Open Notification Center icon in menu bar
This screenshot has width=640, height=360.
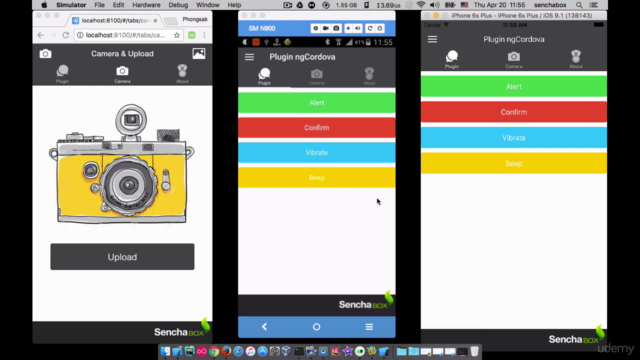tap(594, 5)
